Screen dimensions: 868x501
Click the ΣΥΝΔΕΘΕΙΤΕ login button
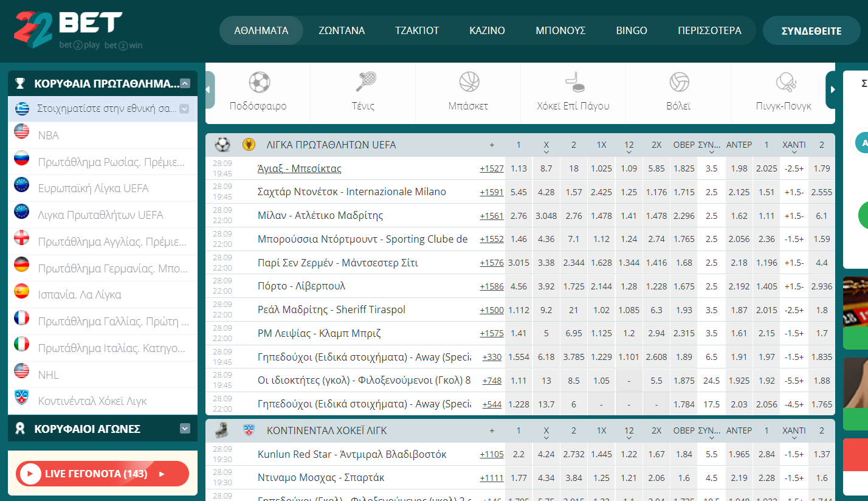pyautogui.click(x=811, y=31)
